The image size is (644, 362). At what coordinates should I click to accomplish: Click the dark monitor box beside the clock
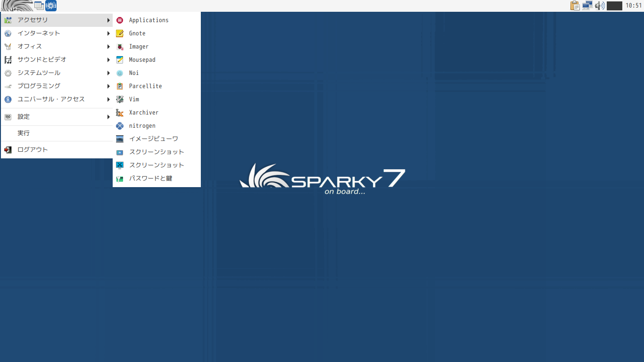pos(615,6)
